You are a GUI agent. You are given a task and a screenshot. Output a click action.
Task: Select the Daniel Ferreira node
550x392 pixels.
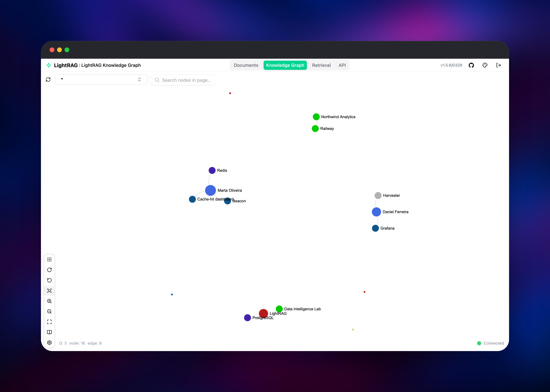376,212
